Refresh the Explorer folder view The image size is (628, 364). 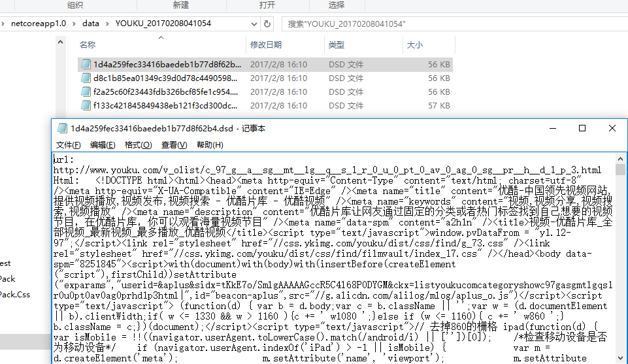pyautogui.click(x=267, y=24)
